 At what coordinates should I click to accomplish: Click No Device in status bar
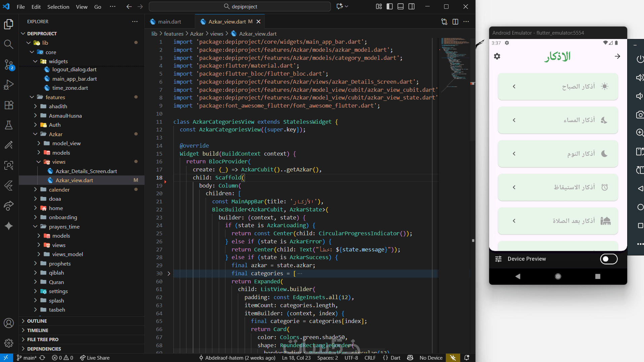click(x=431, y=358)
